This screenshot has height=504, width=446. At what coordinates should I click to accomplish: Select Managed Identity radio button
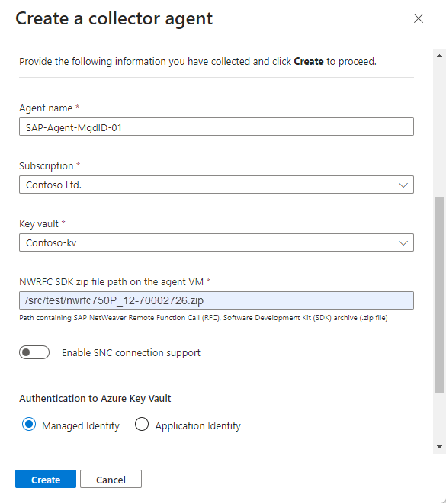[x=29, y=424]
